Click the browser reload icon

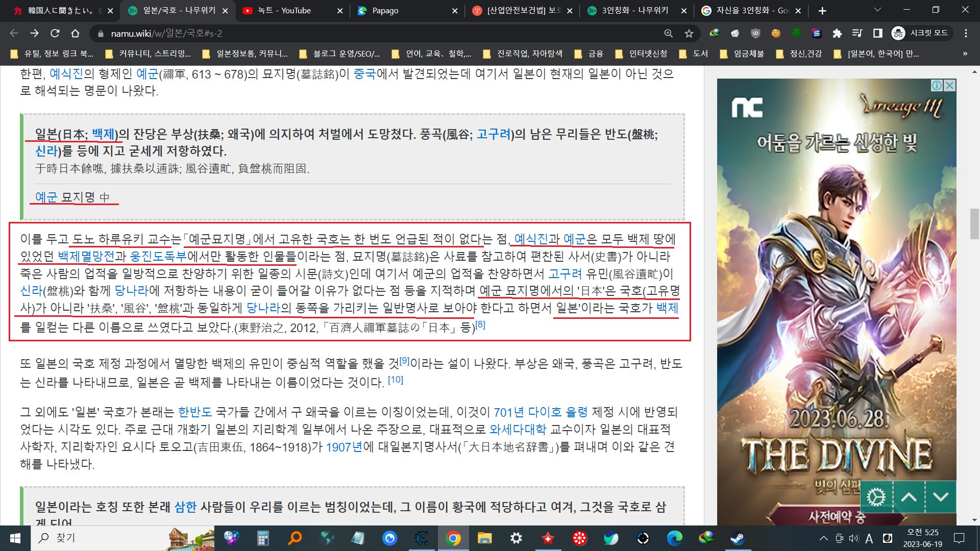[x=55, y=33]
